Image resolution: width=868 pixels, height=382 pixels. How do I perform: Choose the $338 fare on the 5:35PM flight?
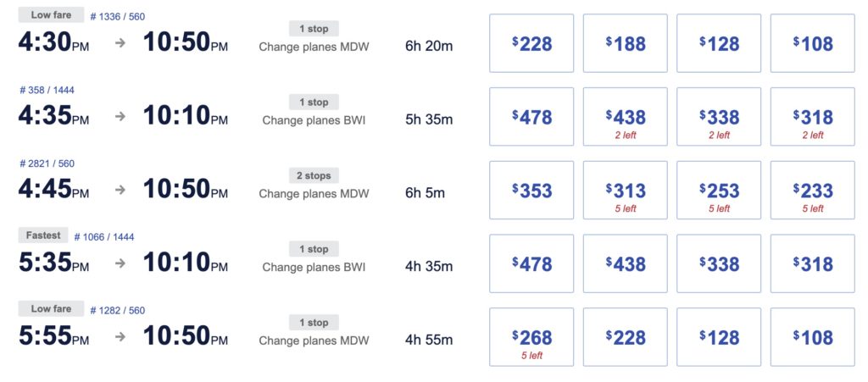coord(719,264)
